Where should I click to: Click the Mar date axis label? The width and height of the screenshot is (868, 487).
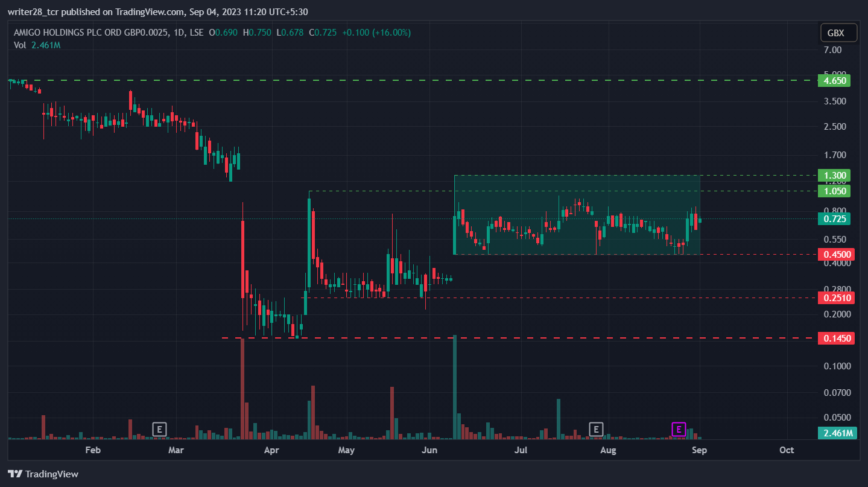coord(176,450)
